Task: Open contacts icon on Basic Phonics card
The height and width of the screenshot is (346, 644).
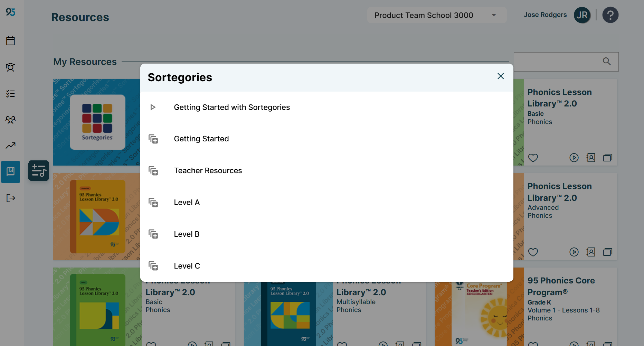Action: [591, 158]
